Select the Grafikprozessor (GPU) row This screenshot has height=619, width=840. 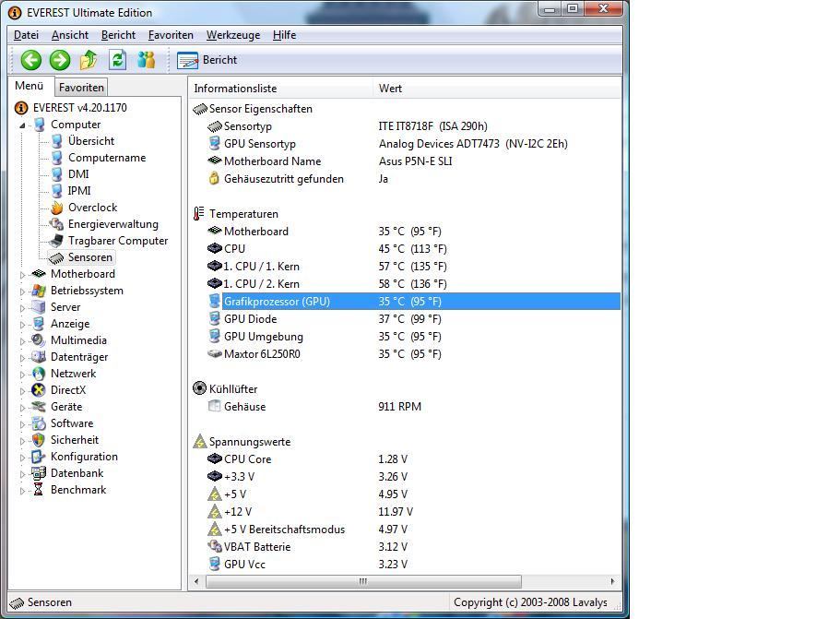pyautogui.click(x=414, y=301)
